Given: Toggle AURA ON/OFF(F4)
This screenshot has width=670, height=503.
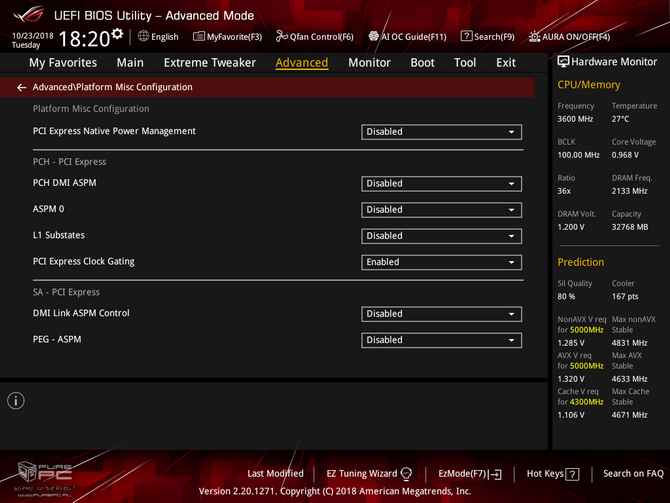Looking at the screenshot, I should point(569,37).
